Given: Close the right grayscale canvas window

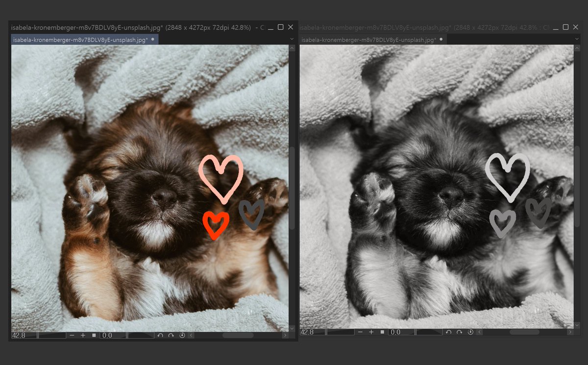Looking at the screenshot, I should point(576,27).
